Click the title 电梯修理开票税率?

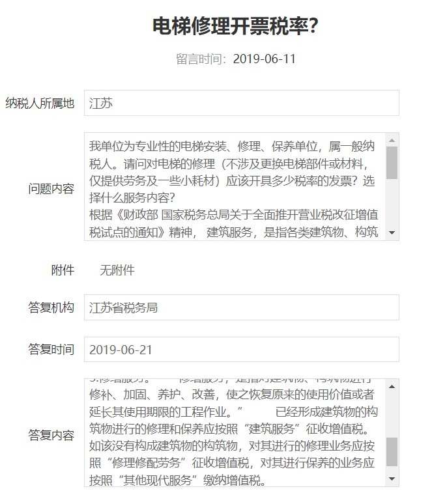tap(235, 25)
